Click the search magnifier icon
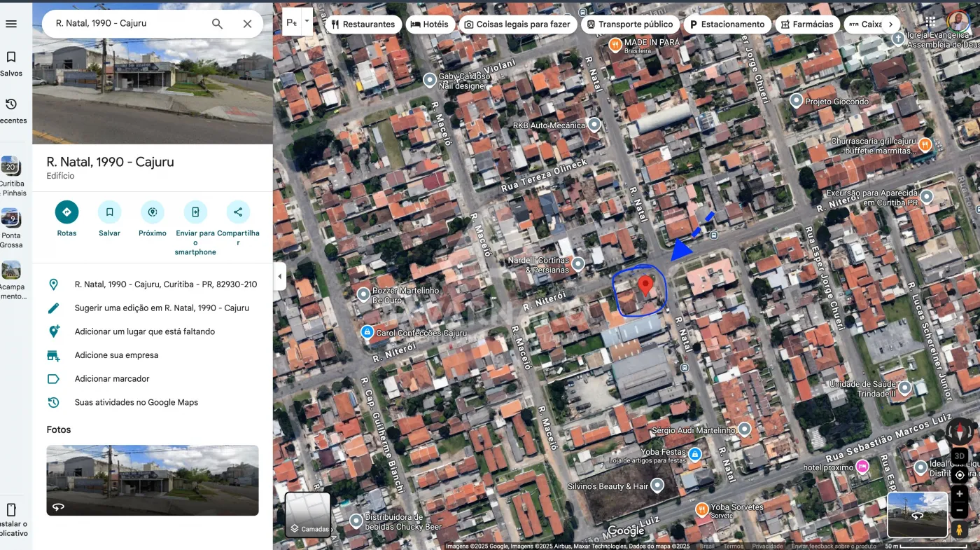The width and height of the screenshot is (980, 550). 217,24
